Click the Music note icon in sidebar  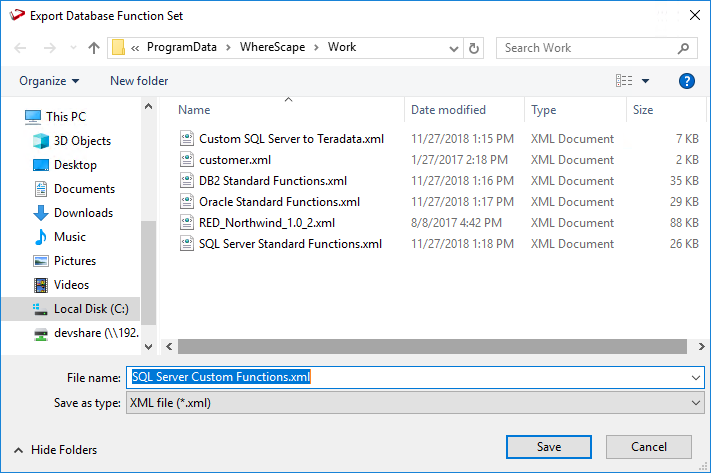tap(41, 237)
